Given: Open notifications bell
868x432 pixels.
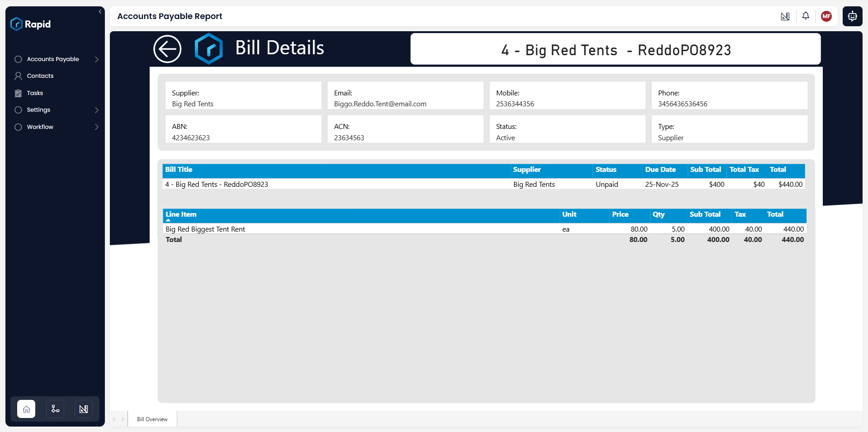Looking at the screenshot, I should [x=806, y=16].
